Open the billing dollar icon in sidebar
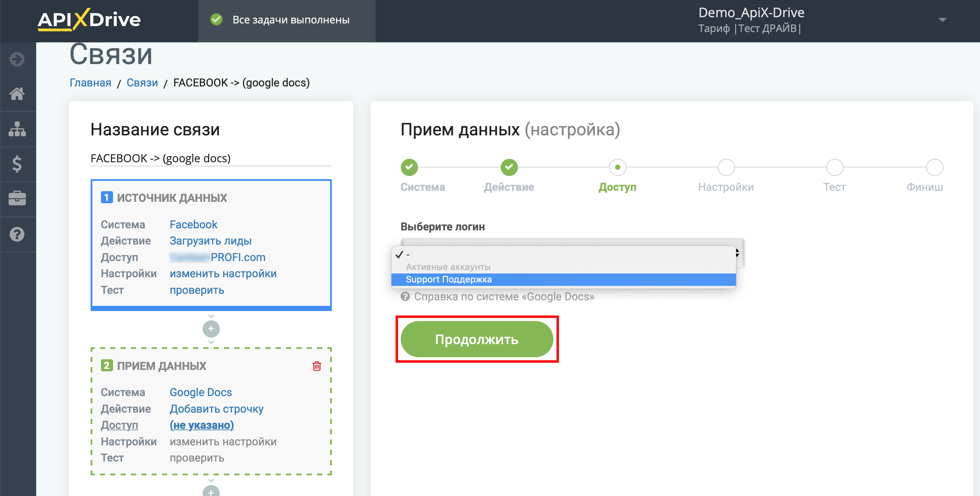Image resolution: width=980 pixels, height=496 pixels. [17, 164]
